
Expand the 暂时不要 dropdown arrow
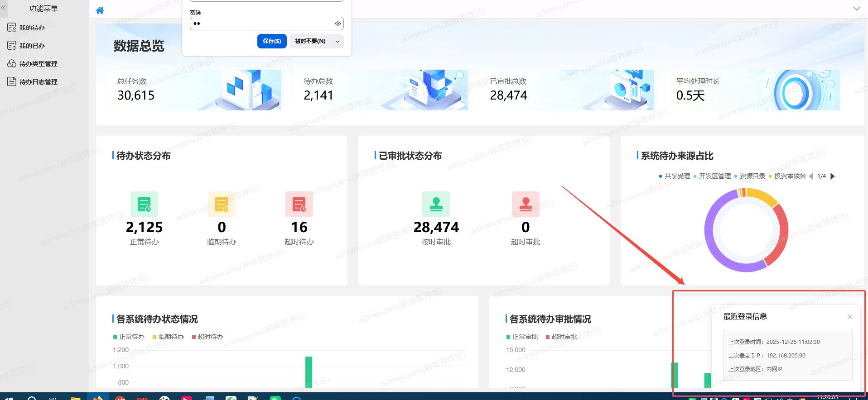pyautogui.click(x=338, y=41)
